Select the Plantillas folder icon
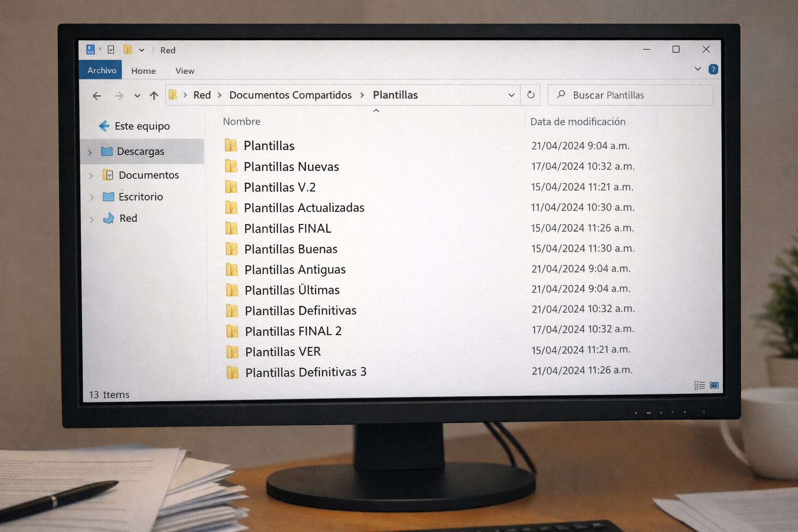This screenshot has height=532, width=798. pyautogui.click(x=231, y=145)
